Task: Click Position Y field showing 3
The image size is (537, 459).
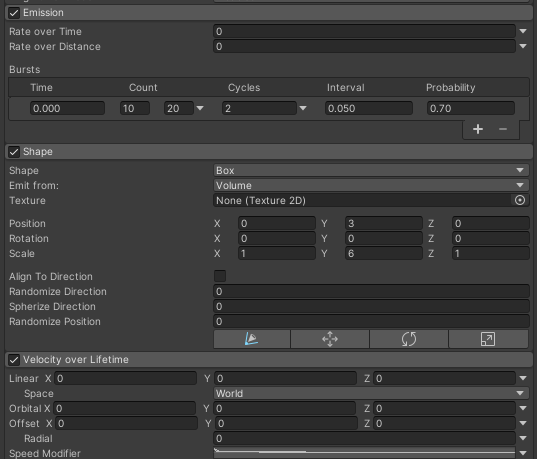Action: click(x=384, y=223)
